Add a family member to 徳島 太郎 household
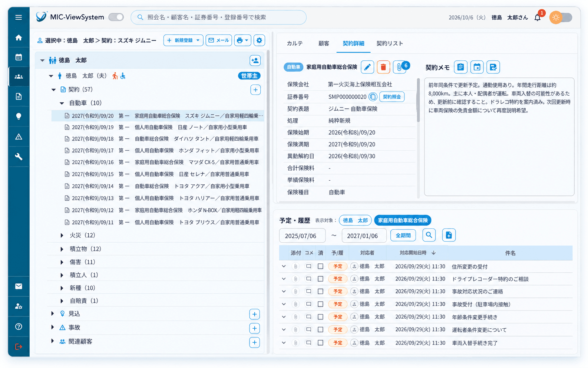 255,60
